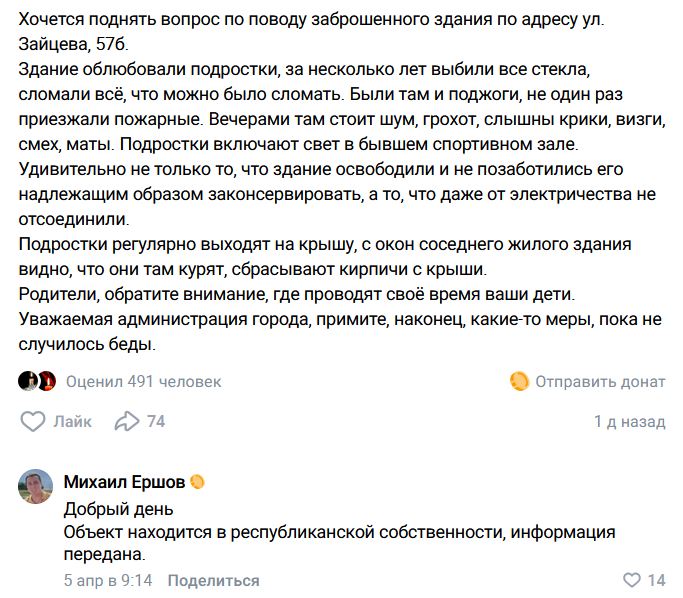Open the "Михаил Ершов" name link
Viewport: 683px width, 598px height.
pyautogui.click(x=124, y=482)
